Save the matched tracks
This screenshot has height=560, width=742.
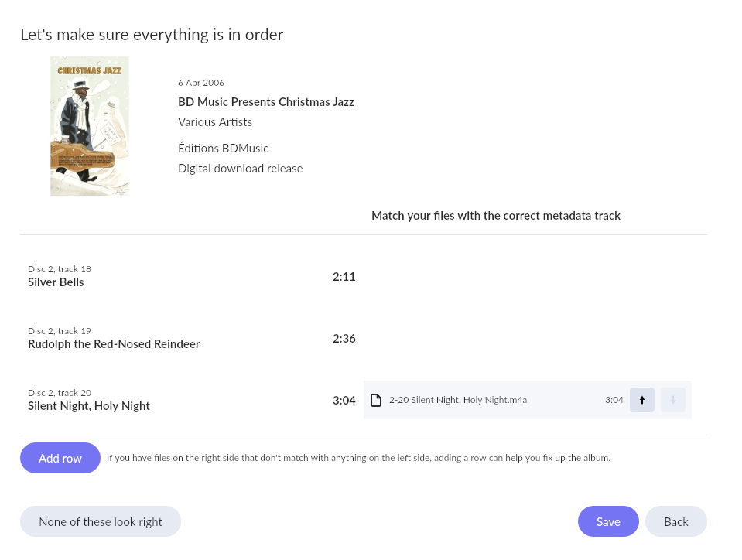(x=608, y=521)
